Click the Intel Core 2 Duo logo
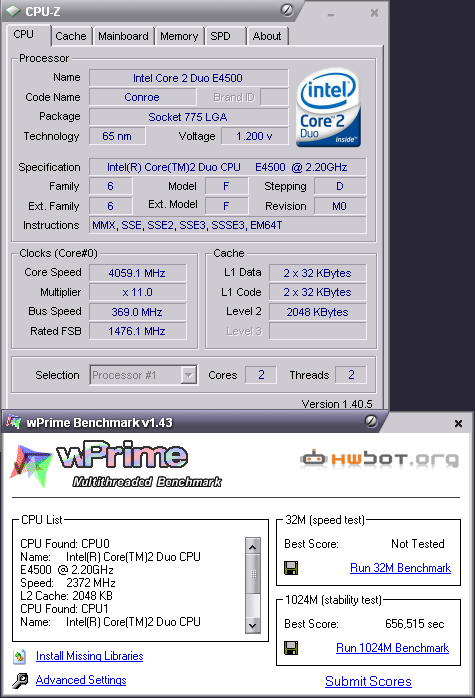The image size is (475, 698). (x=328, y=108)
